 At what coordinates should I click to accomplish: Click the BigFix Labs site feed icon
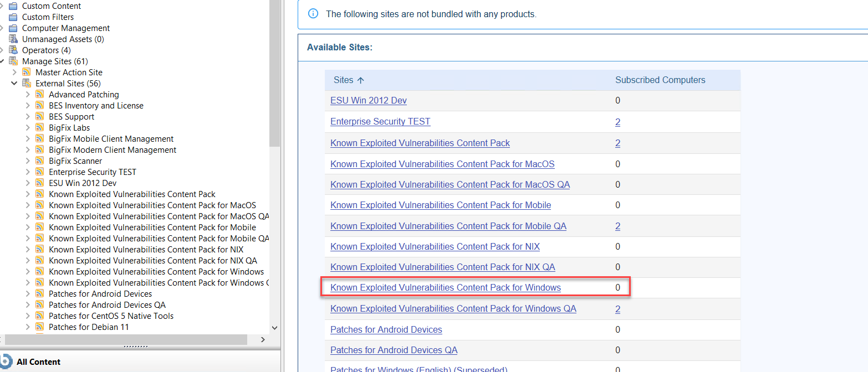(x=39, y=127)
